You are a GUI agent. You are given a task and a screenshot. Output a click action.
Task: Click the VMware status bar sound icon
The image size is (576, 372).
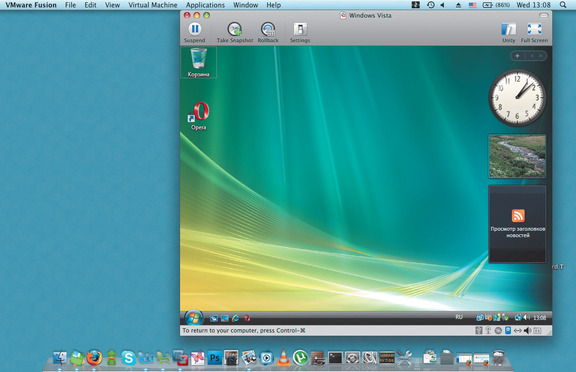[528, 331]
